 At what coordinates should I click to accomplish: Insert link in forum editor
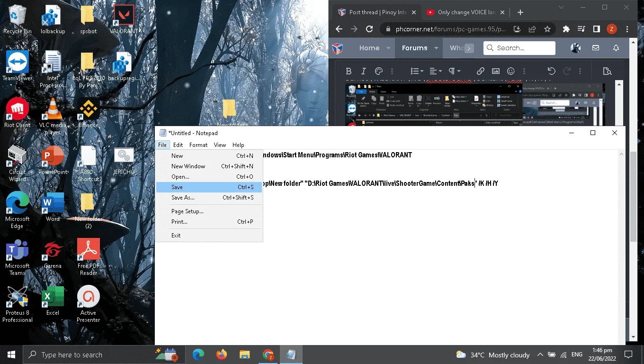[x=481, y=71]
